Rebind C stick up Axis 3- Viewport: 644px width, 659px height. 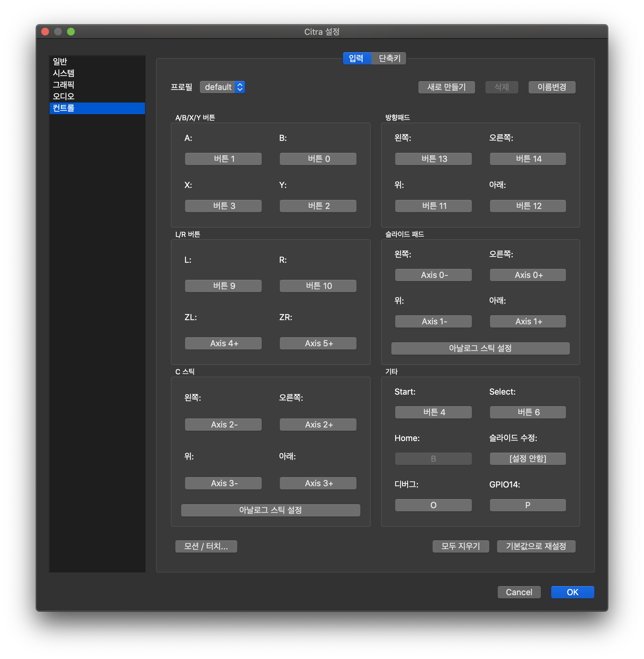[223, 483]
